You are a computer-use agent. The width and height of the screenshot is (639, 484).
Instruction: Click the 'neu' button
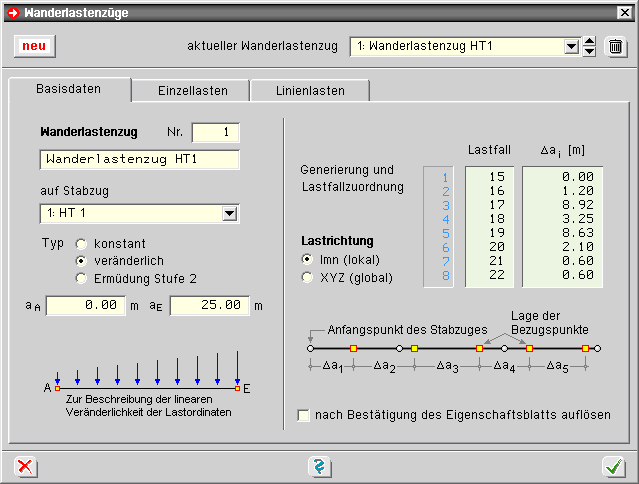[x=35, y=46]
